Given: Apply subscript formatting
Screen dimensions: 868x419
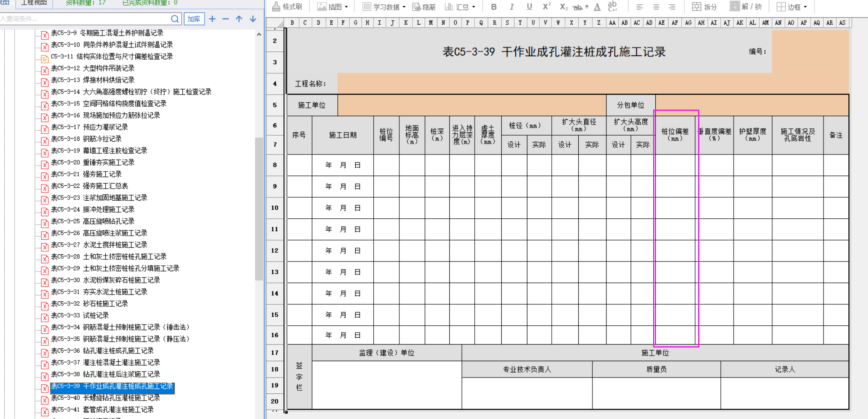Looking at the screenshot, I should coord(564,7).
